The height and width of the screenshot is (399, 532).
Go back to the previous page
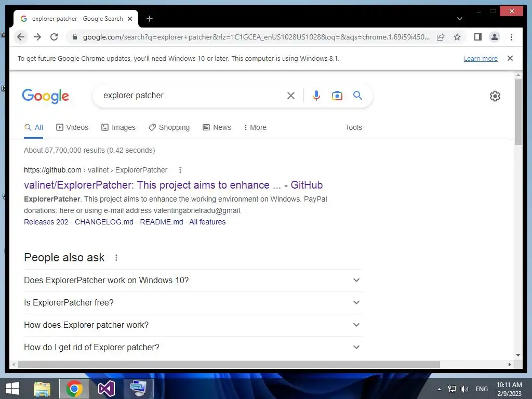coord(21,37)
